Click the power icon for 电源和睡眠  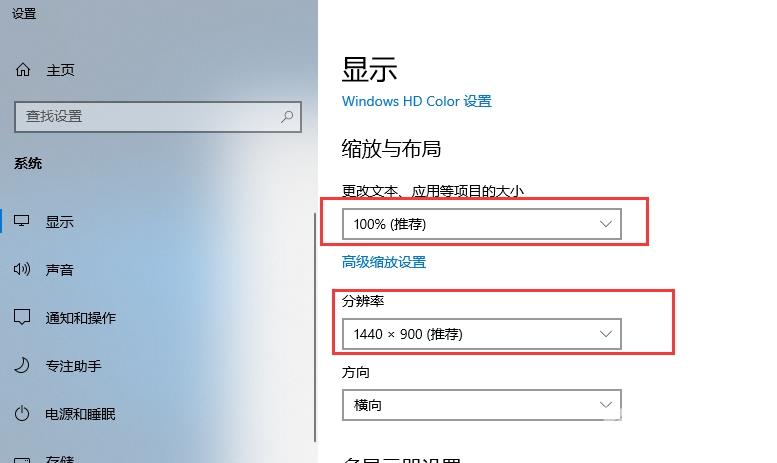click(22, 413)
